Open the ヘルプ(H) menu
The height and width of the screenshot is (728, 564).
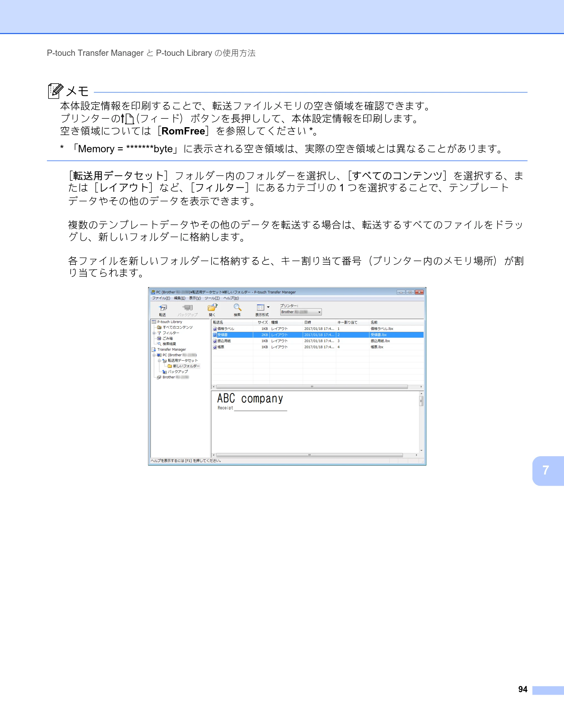pos(231,298)
